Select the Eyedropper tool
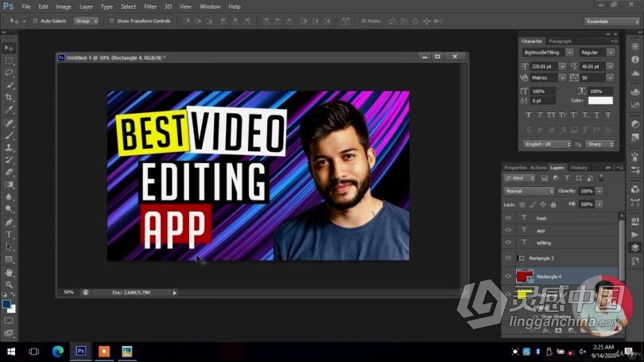This screenshot has width=644, height=362. 9,110
